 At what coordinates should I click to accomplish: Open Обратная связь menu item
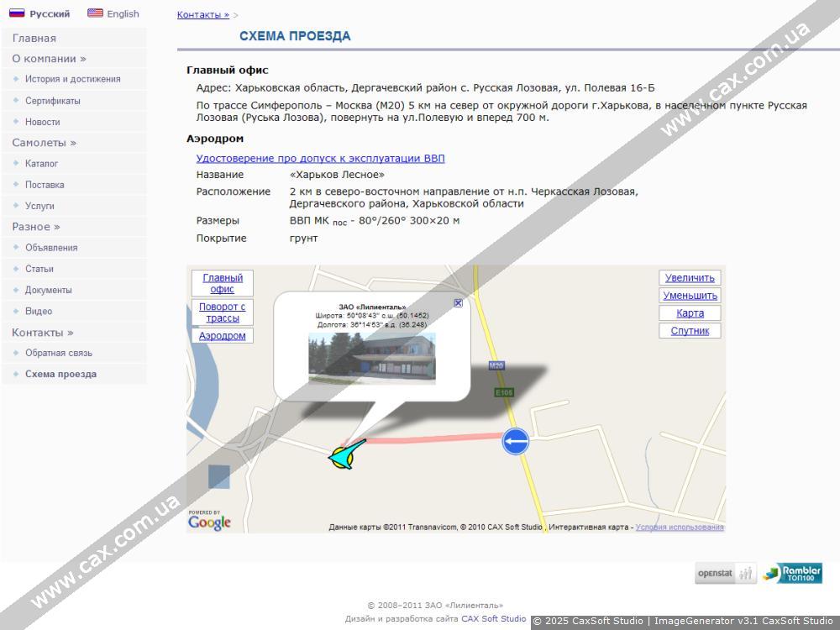59,353
